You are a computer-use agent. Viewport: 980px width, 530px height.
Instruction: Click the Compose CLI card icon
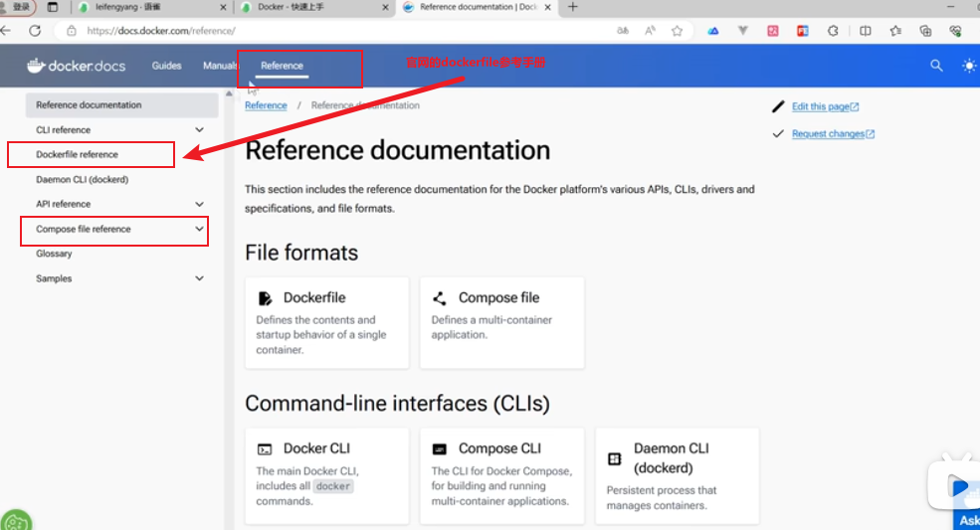pyautogui.click(x=440, y=449)
